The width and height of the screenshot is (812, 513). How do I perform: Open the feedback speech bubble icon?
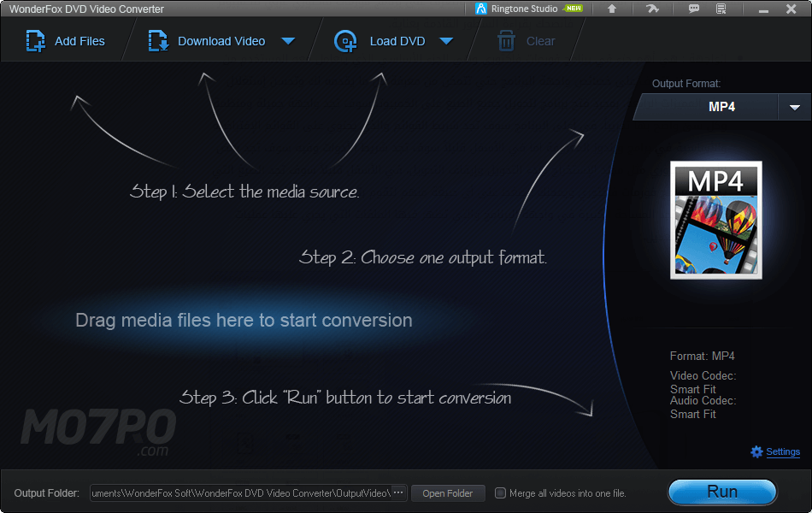(x=694, y=9)
